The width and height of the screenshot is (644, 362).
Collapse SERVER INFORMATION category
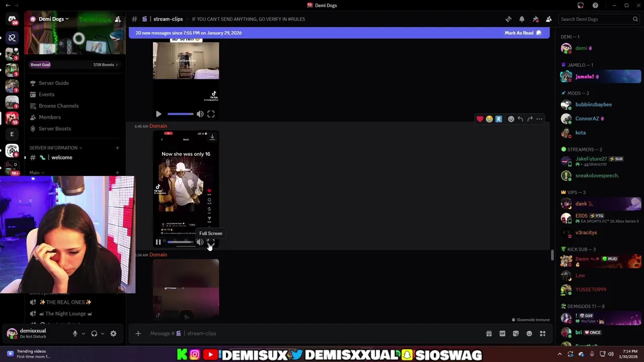[55, 148]
